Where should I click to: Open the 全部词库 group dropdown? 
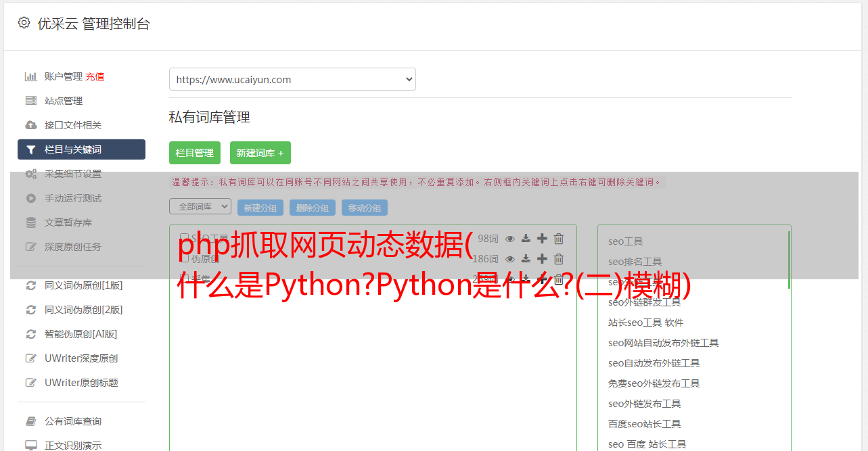click(200, 206)
